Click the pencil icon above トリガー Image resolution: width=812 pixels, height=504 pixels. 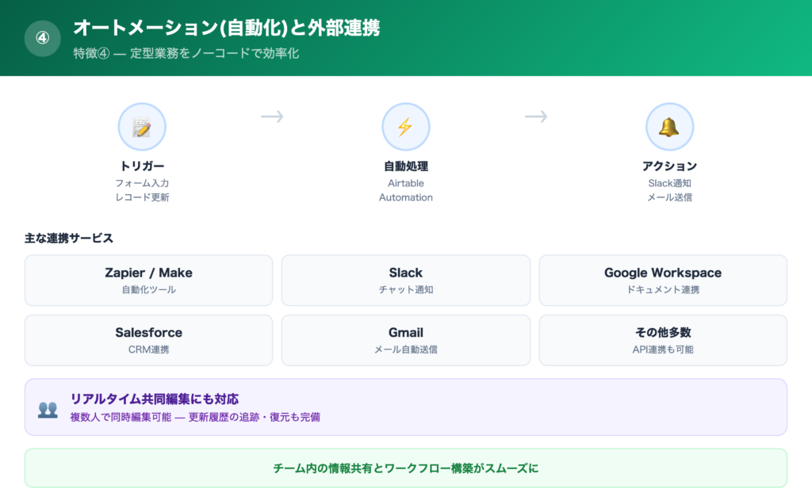142,126
